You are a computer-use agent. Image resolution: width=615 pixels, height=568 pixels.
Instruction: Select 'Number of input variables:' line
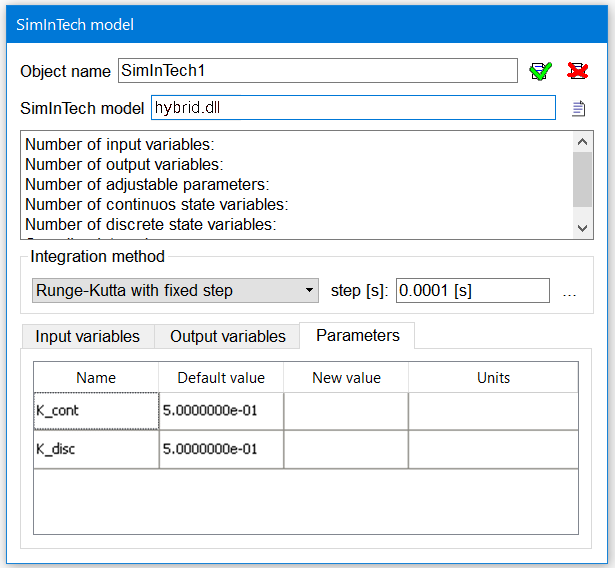(120, 144)
